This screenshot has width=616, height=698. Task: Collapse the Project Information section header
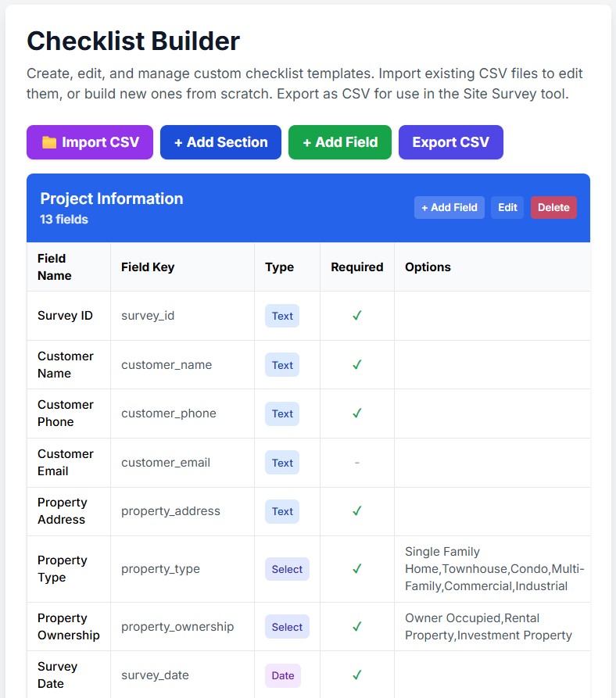coord(112,199)
